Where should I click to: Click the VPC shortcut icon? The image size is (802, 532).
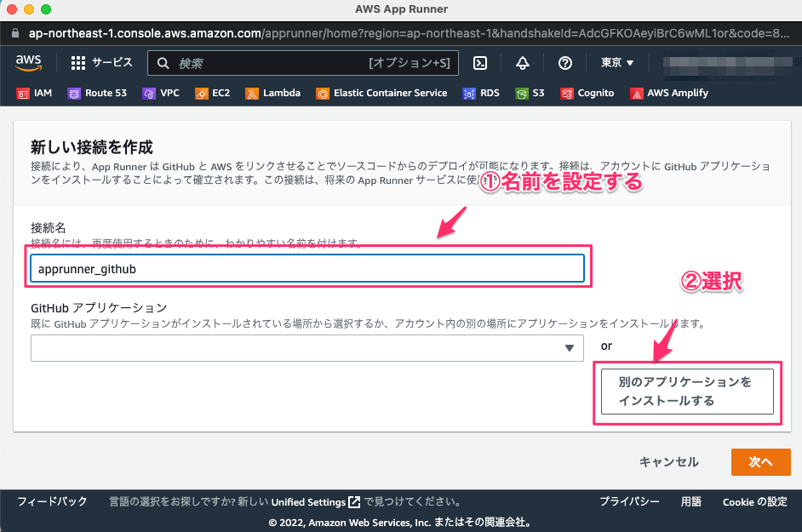pos(149,94)
